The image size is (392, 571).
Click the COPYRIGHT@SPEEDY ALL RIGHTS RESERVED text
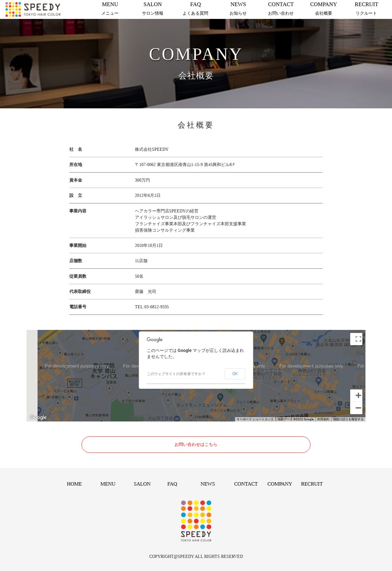[196, 556]
